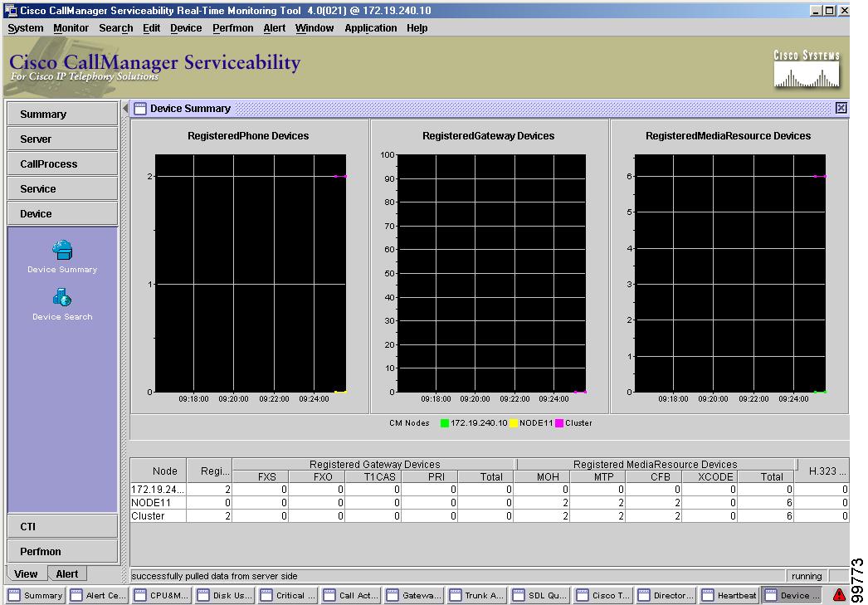Viewport: 868px width, 605px height.
Task: Click the RegisteredMediaResource Devices chart
Action: [729, 273]
